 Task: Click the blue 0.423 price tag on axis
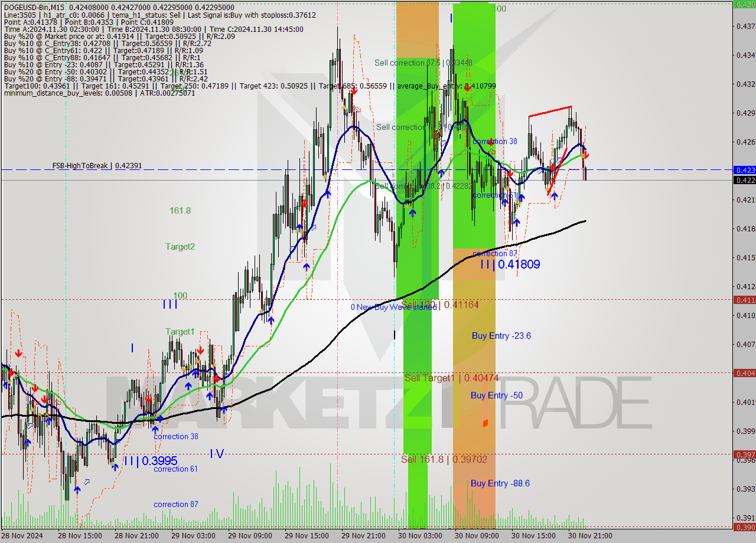pos(744,169)
